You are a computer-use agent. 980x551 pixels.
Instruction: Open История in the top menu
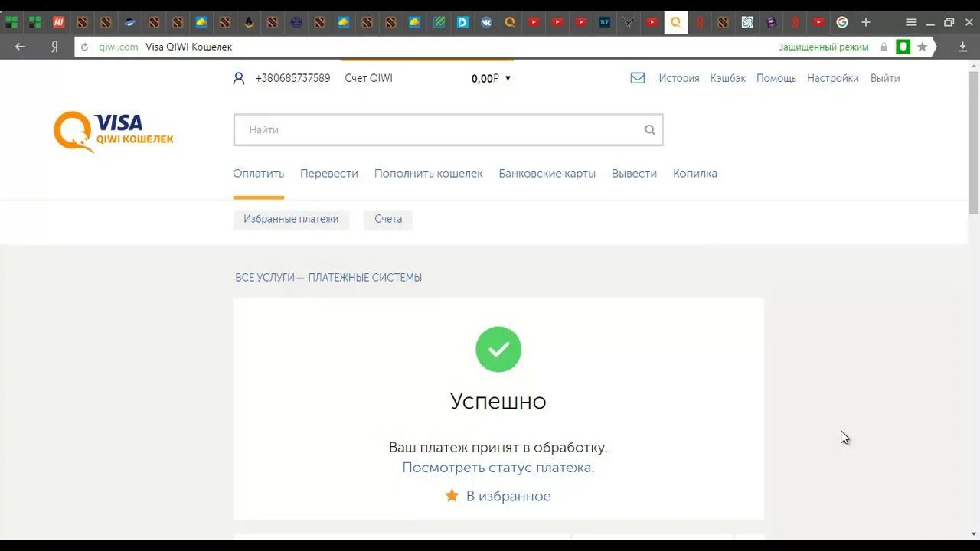tap(679, 78)
